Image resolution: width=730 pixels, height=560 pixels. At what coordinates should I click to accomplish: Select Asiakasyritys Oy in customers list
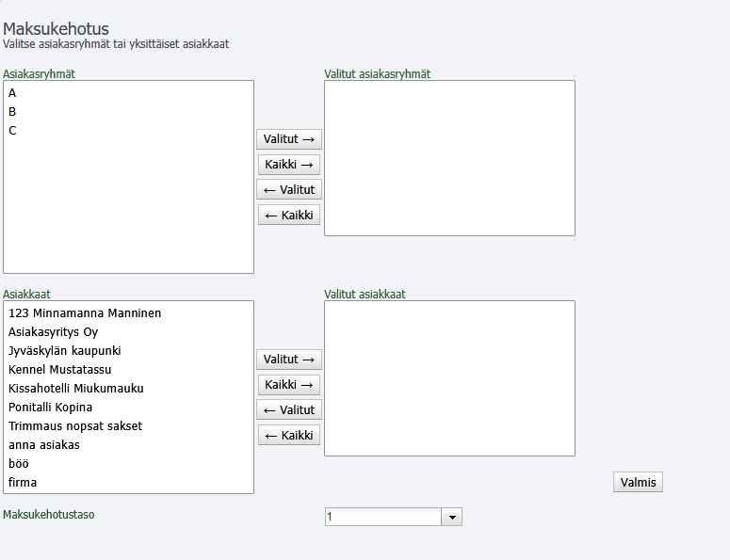pos(128,332)
